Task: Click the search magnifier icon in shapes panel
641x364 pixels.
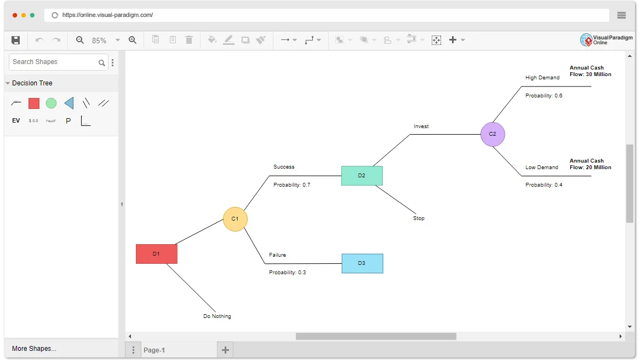Action: (x=101, y=62)
